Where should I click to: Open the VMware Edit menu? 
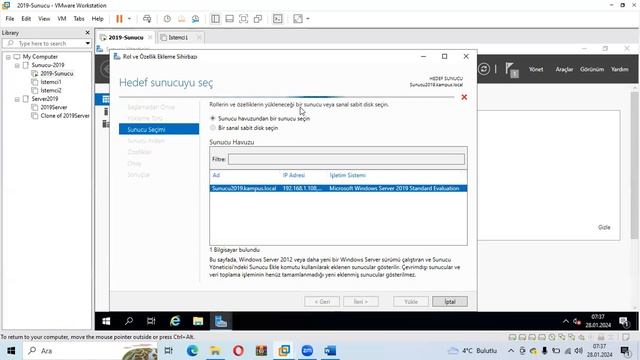pyautogui.click(x=26, y=19)
